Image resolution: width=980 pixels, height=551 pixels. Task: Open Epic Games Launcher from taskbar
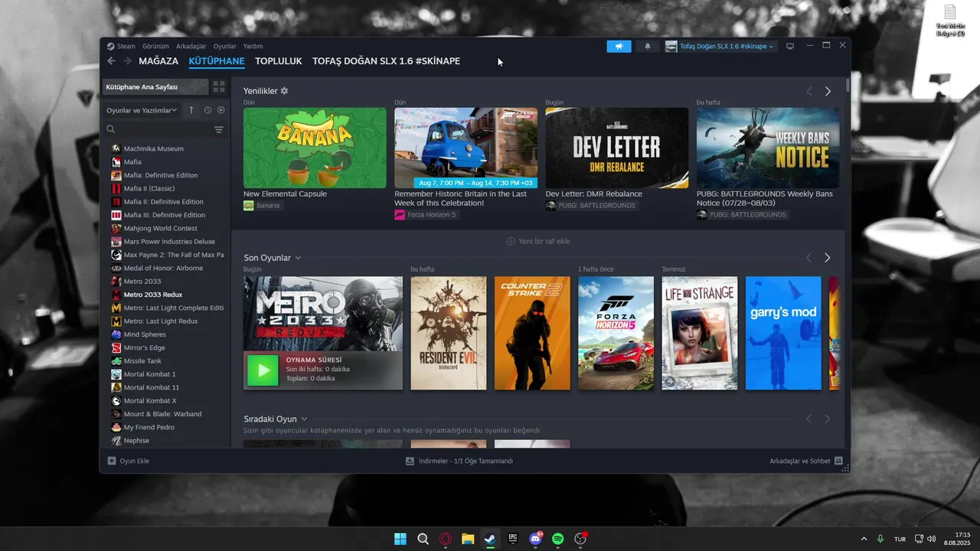pyautogui.click(x=513, y=539)
